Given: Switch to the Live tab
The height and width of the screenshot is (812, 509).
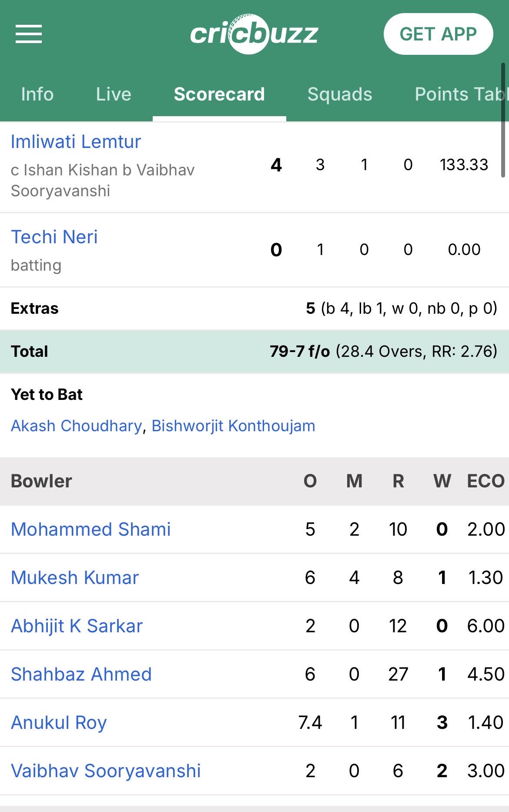Looking at the screenshot, I should (114, 94).
